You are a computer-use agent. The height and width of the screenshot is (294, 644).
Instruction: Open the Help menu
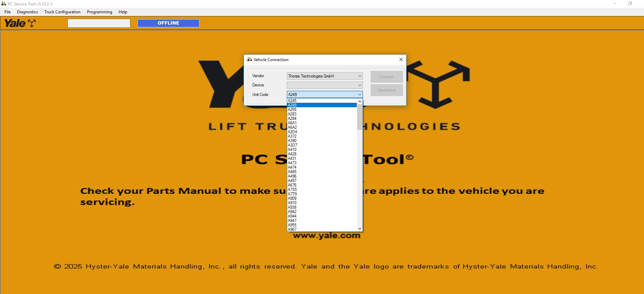pyautogui.click(x=123, y=12)
